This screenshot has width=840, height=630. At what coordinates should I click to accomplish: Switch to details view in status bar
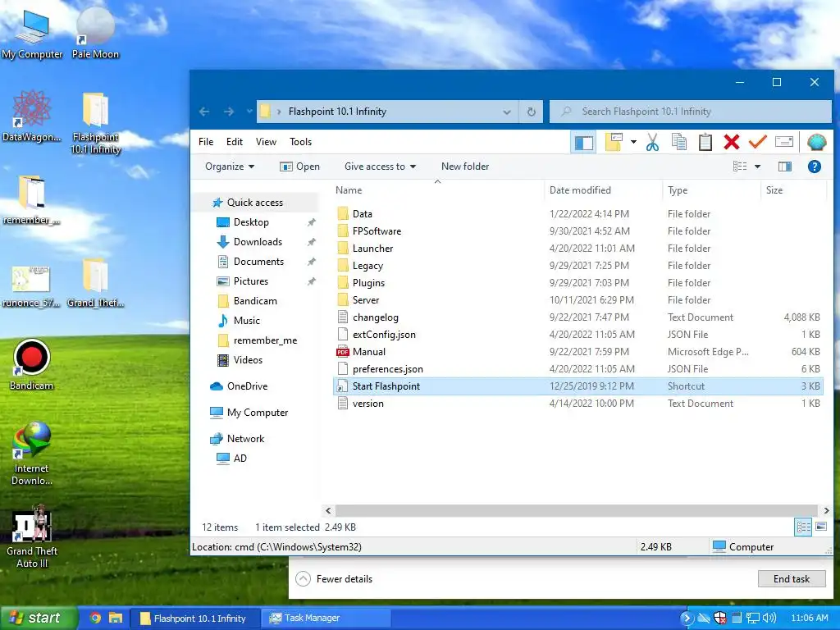[x=804, y=527]
